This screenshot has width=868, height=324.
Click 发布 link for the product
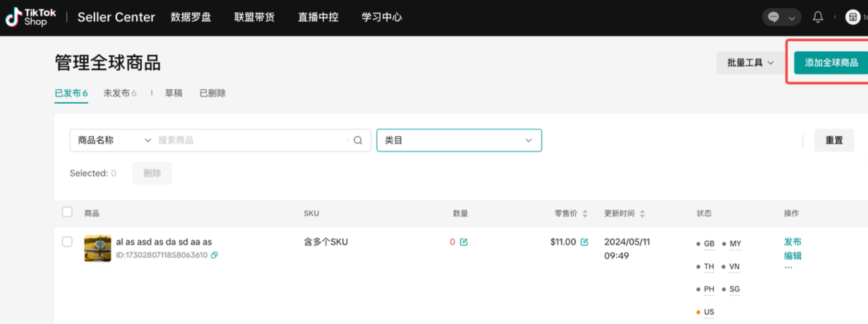click(x=793, y=241)
